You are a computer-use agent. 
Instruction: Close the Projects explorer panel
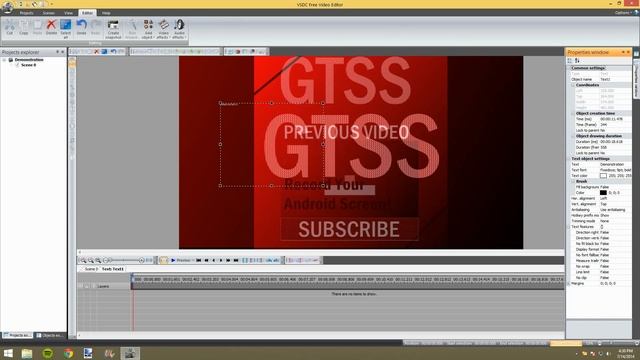63,52
